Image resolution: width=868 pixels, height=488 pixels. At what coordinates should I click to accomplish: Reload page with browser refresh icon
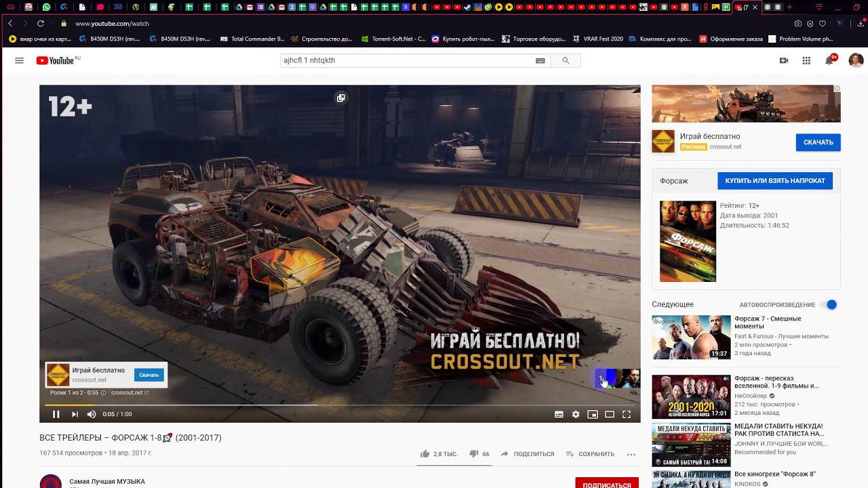(41, 23)
